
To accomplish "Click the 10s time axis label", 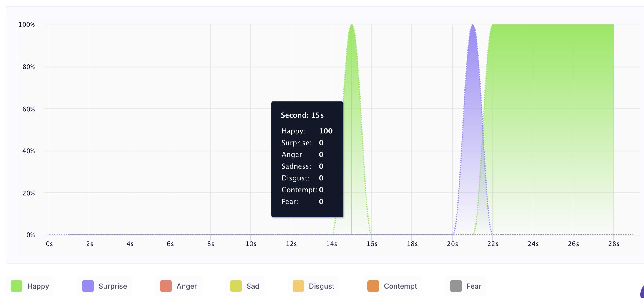I will point(251,244).
